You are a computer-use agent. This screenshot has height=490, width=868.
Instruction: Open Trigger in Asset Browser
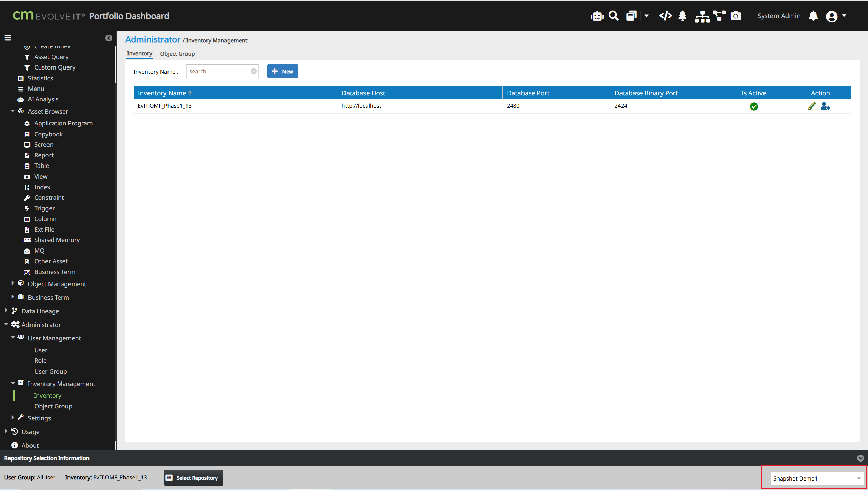(x=44, y=208)
